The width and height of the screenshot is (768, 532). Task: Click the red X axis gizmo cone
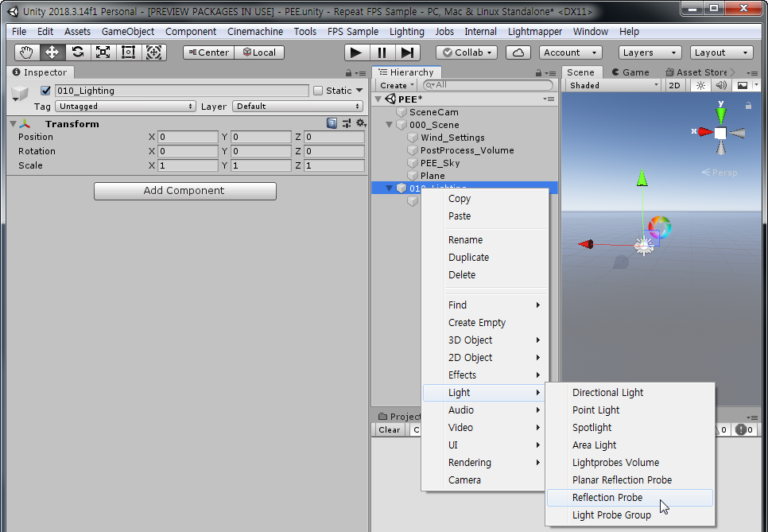click(706, 132)
